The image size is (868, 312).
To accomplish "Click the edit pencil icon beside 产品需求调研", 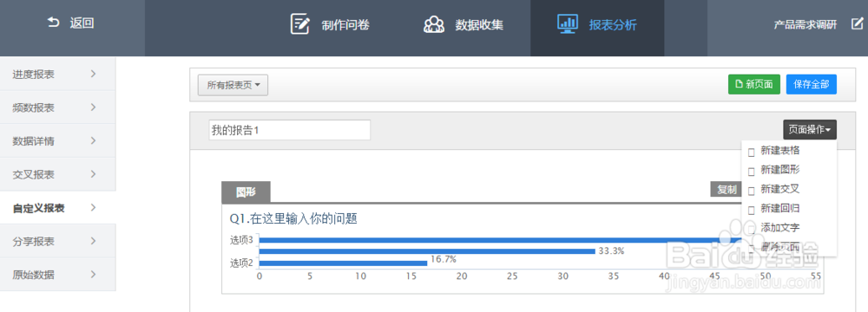I will click(x=857, y=23).
